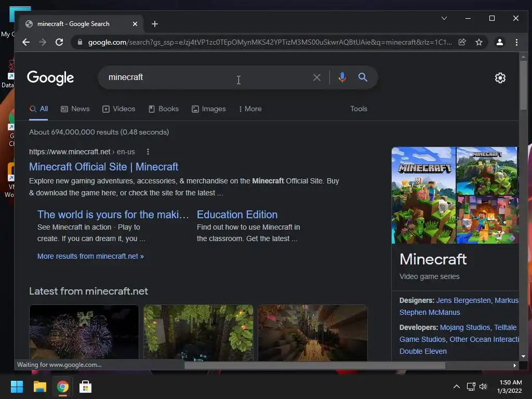Open Minecraft Official Site result link
This screenshot has width=532, height=399.
103,167
